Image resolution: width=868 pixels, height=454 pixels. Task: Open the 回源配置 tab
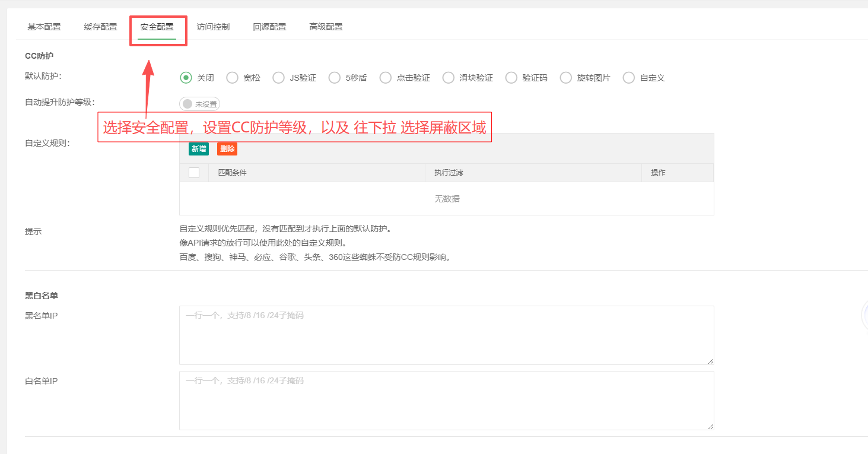pos(269,27)
